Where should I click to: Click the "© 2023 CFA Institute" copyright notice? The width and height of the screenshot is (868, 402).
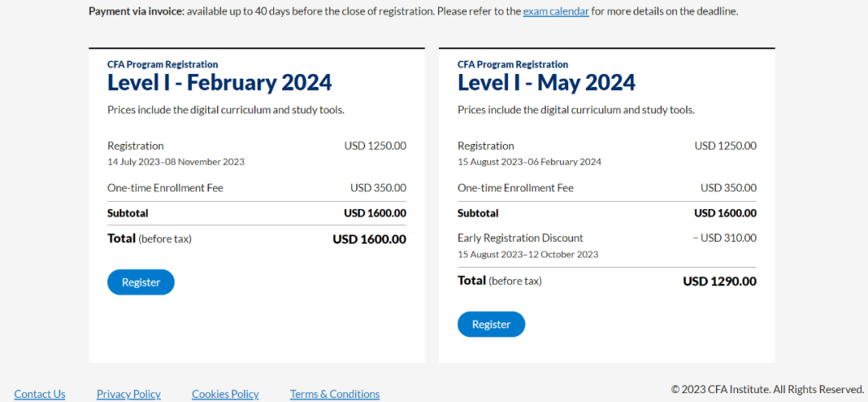coord(767,389)
